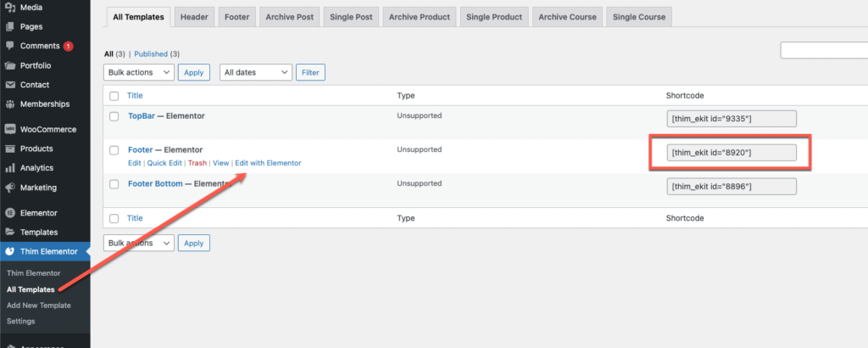Switch to the Single Course tab
Viewport: 868px width, 348px height.
[x=639, y=17]
